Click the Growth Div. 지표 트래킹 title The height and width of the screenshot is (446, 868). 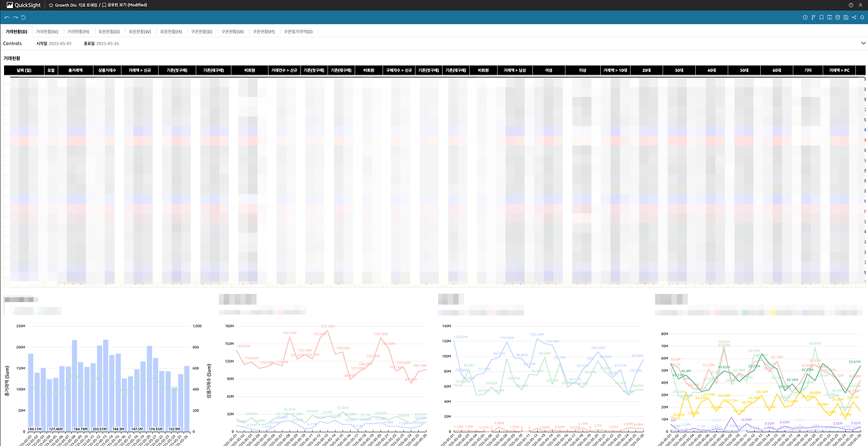click(77, 5)
